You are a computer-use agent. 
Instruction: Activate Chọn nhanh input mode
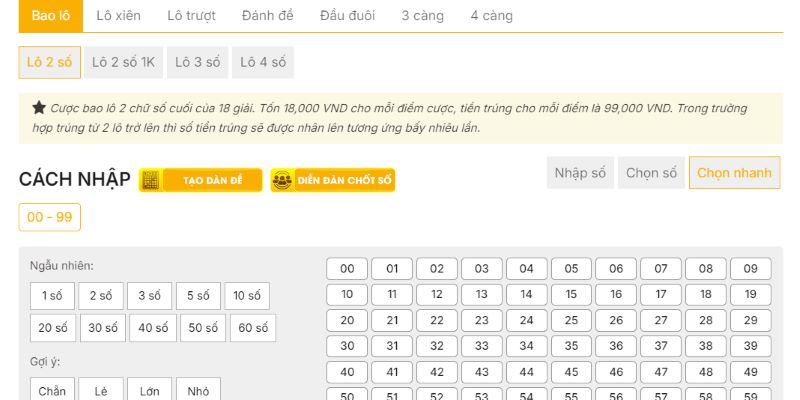coord(734,173)
